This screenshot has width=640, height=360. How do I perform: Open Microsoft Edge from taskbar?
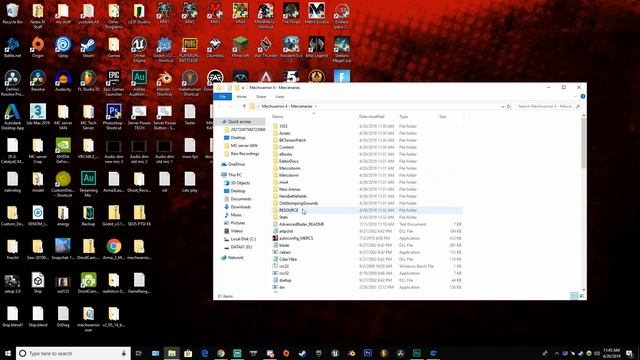click(204, 353)
